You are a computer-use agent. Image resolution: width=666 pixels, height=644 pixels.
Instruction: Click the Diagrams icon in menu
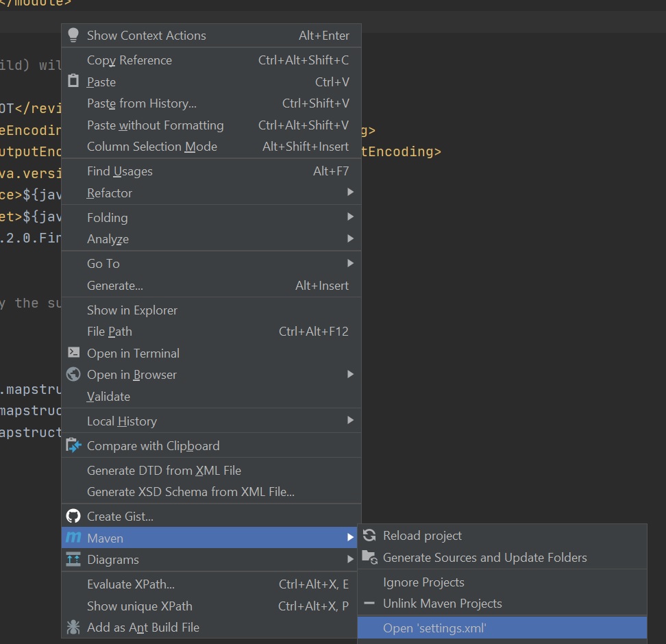point(73,560)
